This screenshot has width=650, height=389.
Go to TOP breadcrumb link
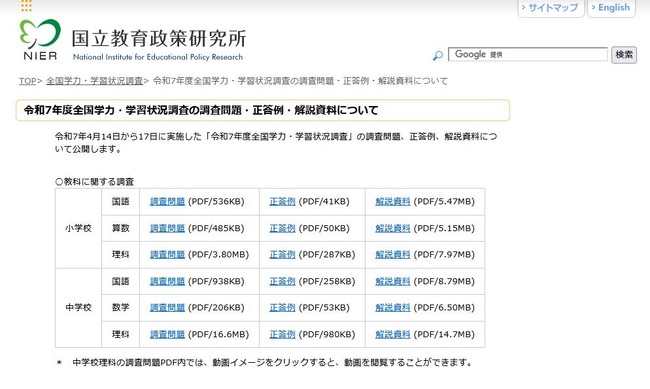(x=27, y=81)
